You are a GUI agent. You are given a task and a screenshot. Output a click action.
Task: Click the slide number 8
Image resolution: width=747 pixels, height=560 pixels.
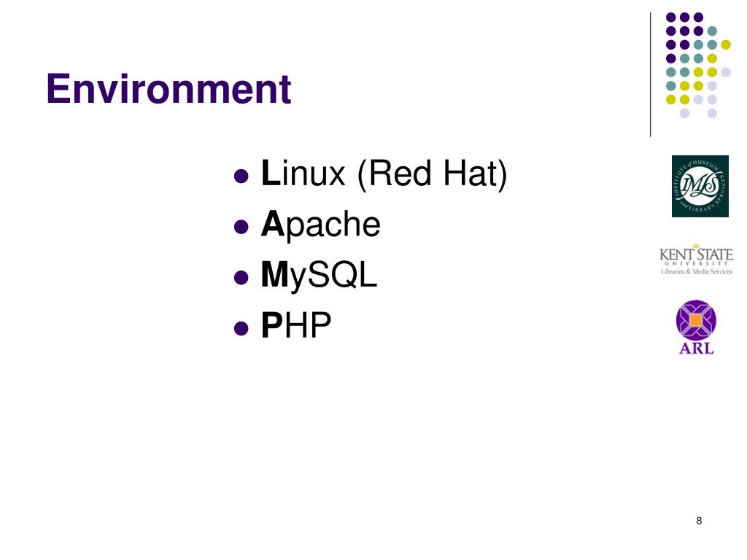699,521
